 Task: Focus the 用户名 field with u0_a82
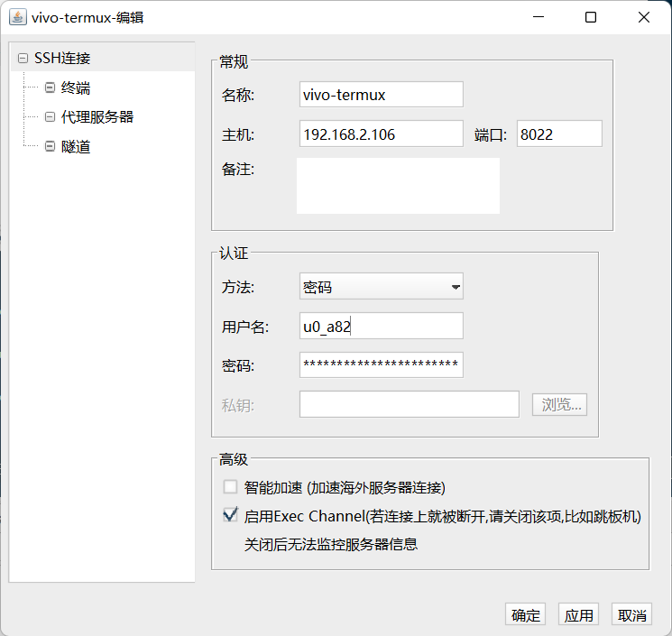tap(381, 326)
